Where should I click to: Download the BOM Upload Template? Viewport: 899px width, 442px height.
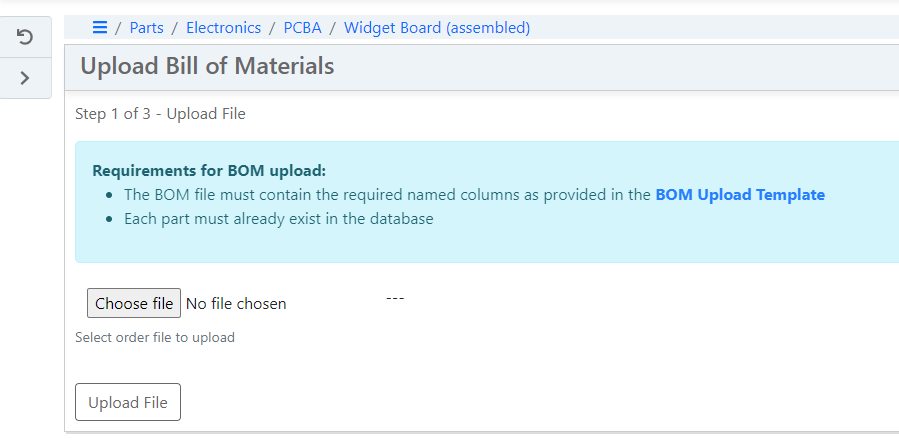coord(739,195)
